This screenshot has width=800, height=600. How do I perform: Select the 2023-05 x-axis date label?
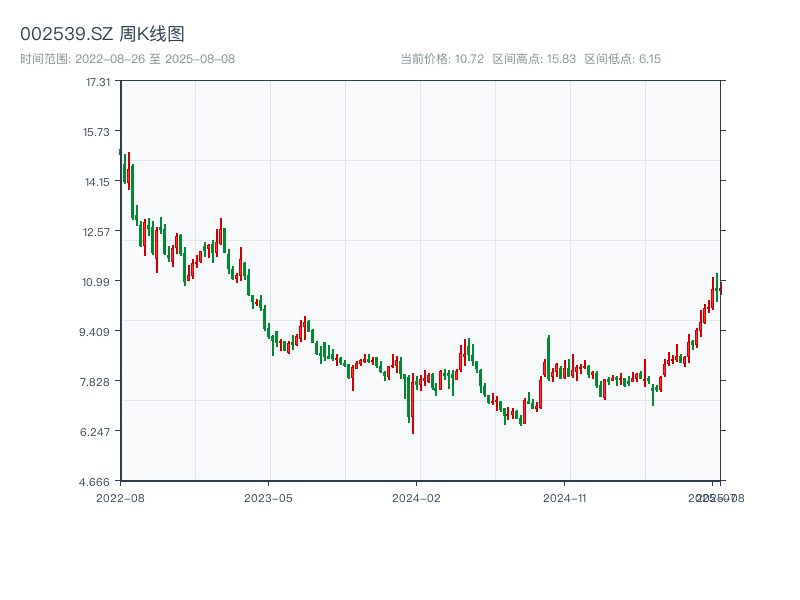point(268,497)
